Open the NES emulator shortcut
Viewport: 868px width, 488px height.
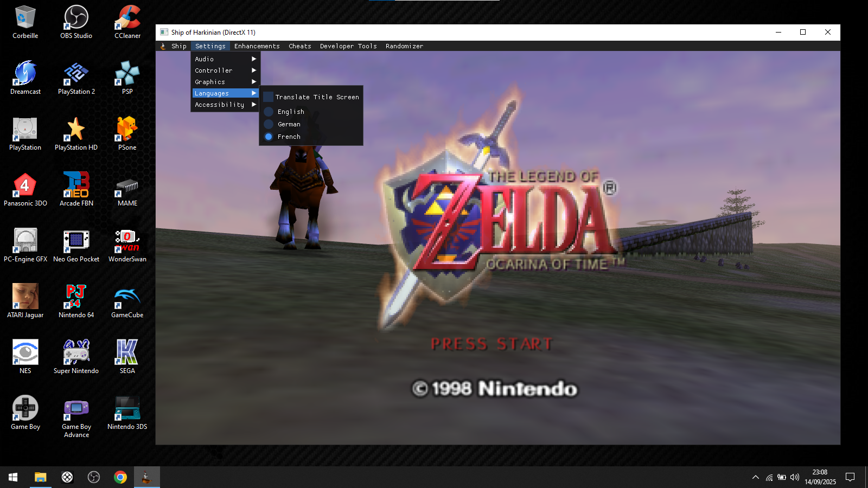coord(25,357)
